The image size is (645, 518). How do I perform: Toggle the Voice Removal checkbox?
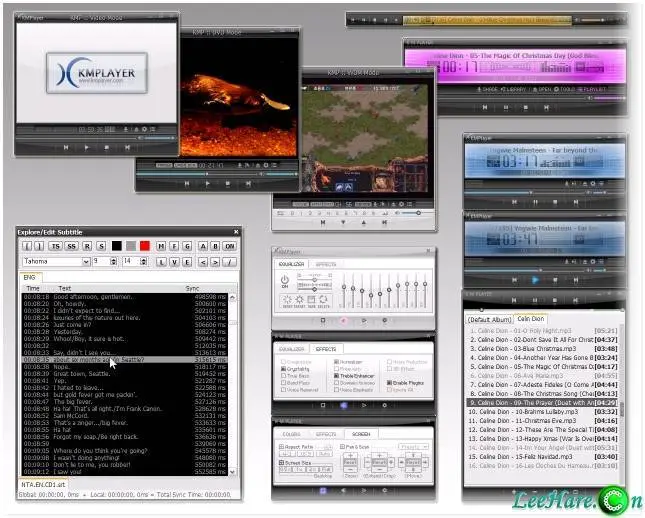(283, 390)
